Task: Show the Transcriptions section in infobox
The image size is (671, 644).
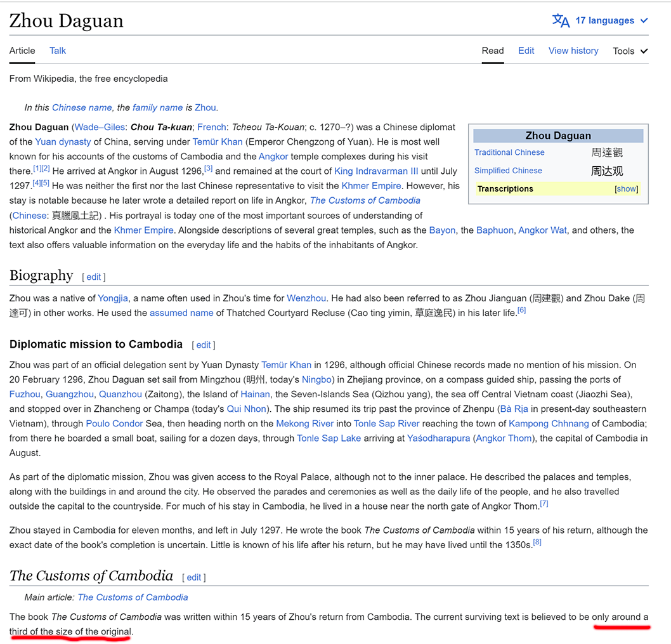Action: [626, 189]
